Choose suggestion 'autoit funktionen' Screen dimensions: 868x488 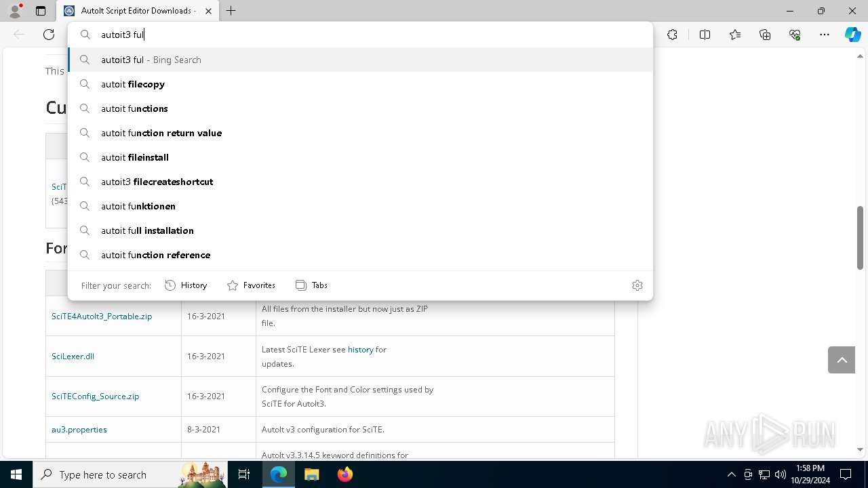tap(360, 206)
